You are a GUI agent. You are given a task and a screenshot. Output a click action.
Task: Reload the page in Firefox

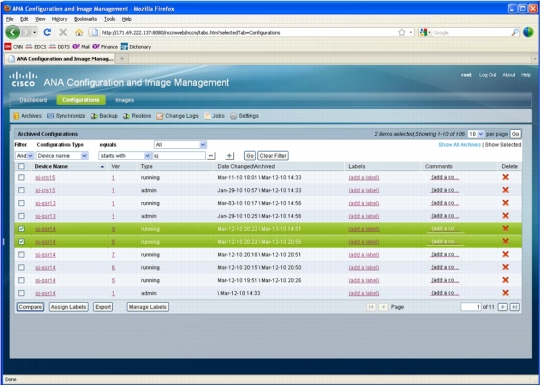coord(47,32)
